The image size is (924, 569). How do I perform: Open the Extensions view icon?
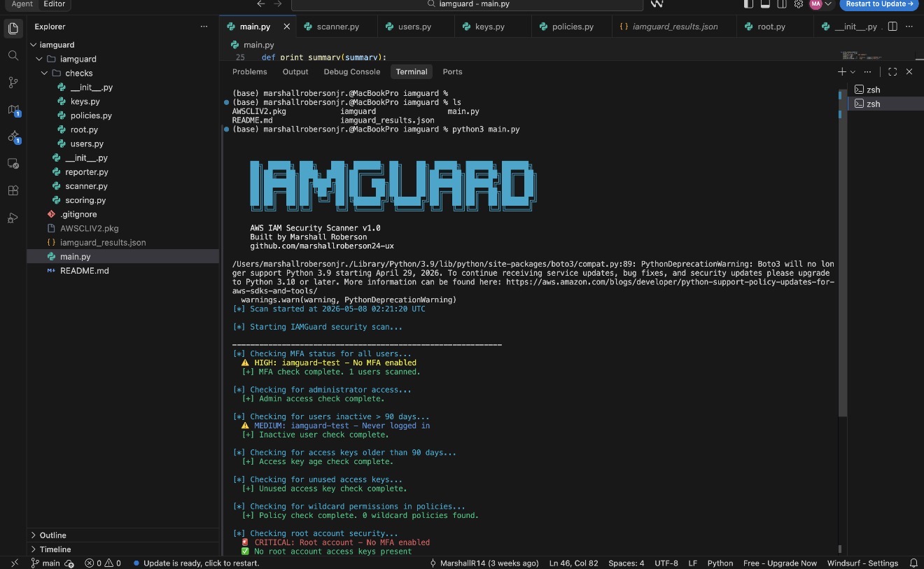tap(13, 190)
